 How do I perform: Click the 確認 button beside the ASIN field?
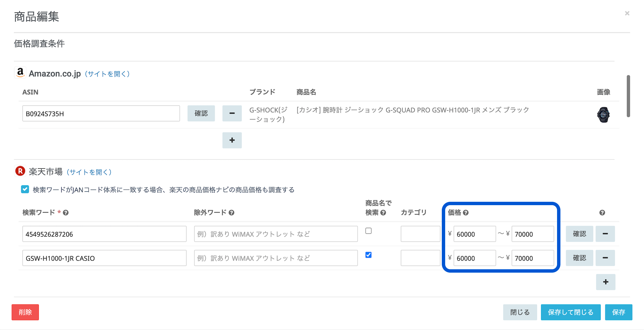coord(201,113)
